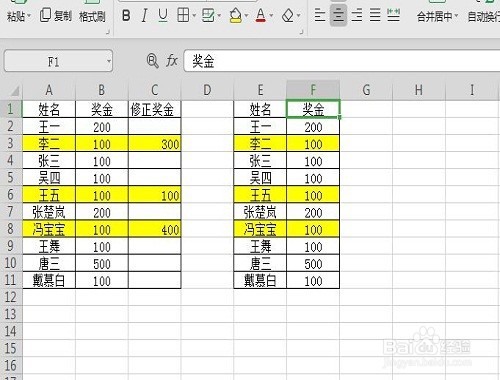Select 戴慕白 in column E
Screen dimensions: 500x380
click(x=260, y=280)
